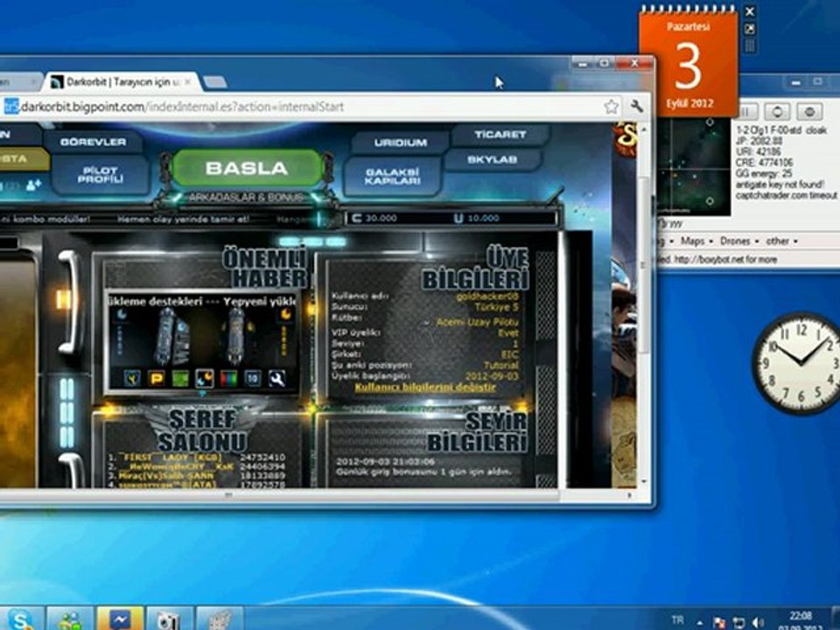Select Hall of Fame entry FIRST LADY
The image size is (840, 630).
point(169,458)
